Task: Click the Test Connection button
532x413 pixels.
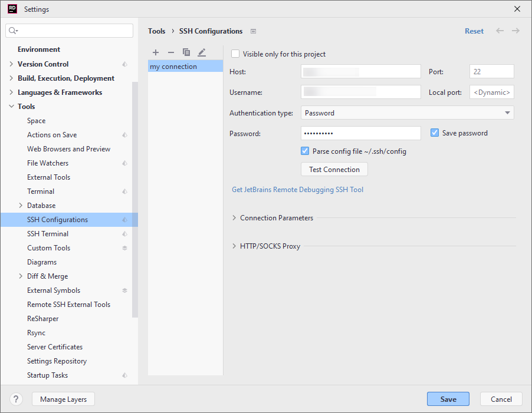Action: coord(334,168)
